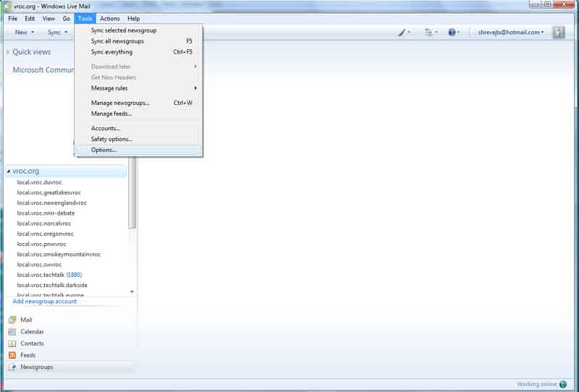Choose Options... in Tools menu

[x=138, y=150]
